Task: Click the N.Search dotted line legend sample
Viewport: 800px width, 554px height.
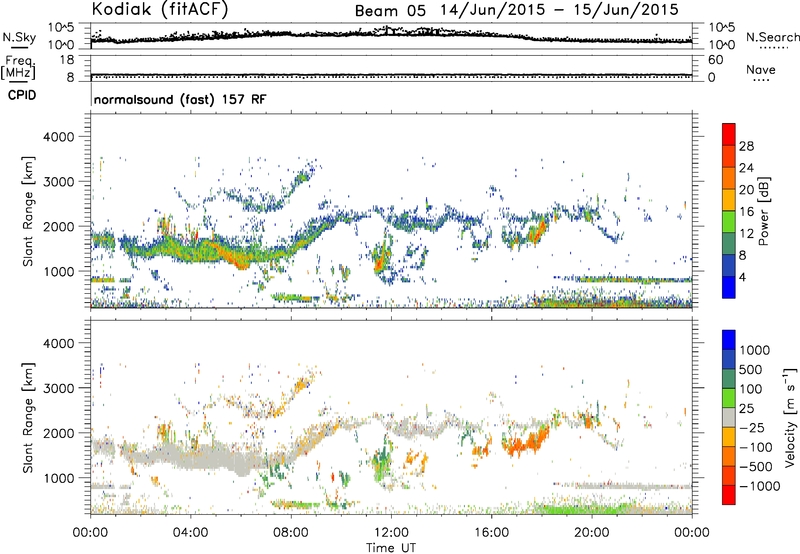Action: coord(774,48)
